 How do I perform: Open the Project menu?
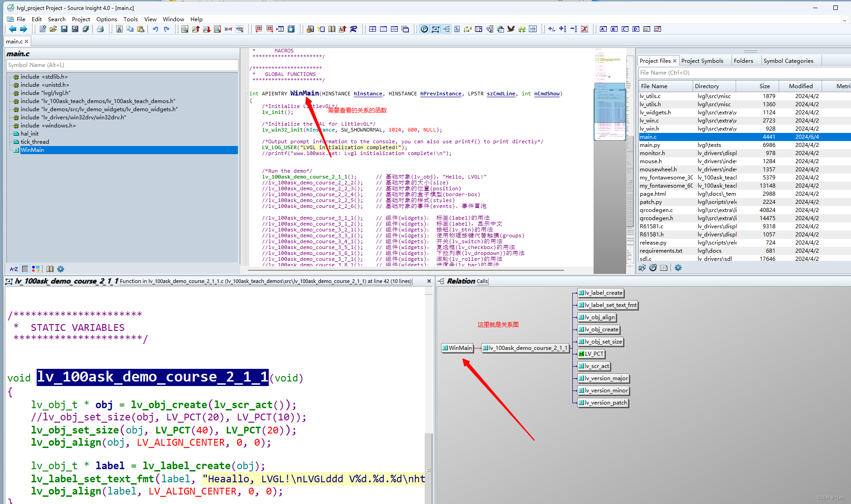pyautogui.click(x=81, y=19)
